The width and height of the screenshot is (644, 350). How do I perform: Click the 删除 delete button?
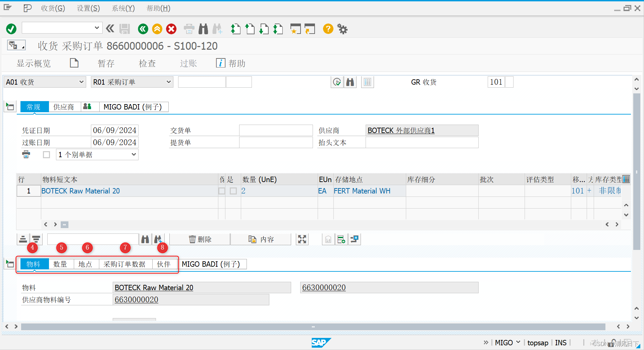[x=200, y=239]
